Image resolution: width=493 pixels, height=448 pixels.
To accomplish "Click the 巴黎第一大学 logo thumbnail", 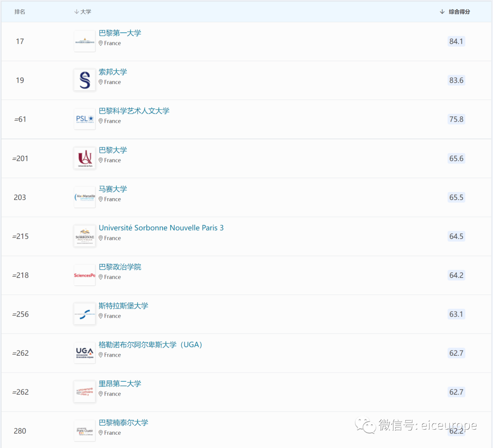I will tap(84, 41).
